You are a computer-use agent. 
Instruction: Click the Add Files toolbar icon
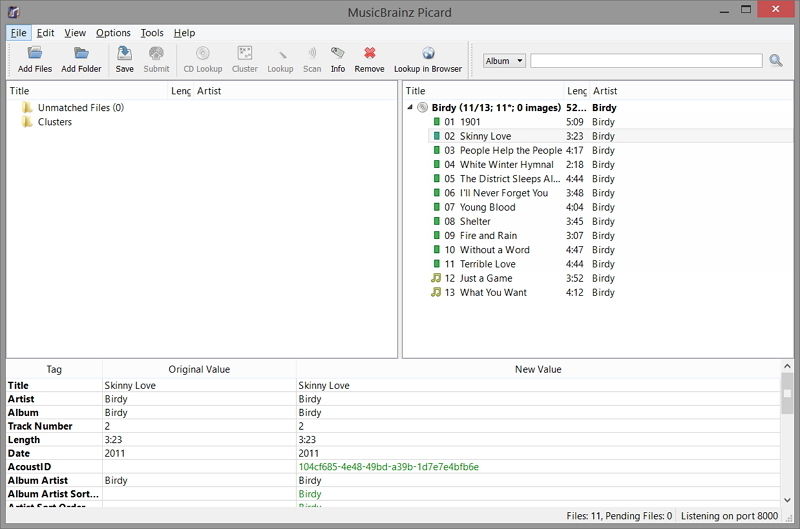(x=35, y=53)
